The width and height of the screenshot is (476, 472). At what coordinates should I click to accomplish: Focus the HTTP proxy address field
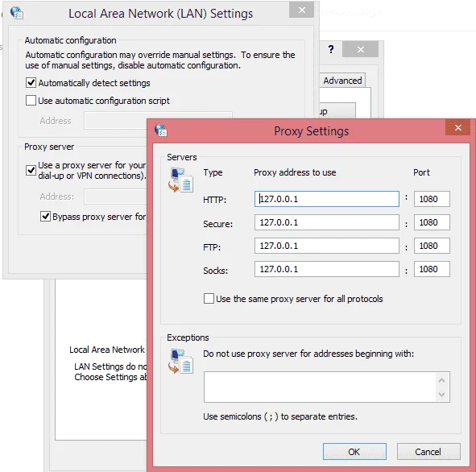(327, 199)
